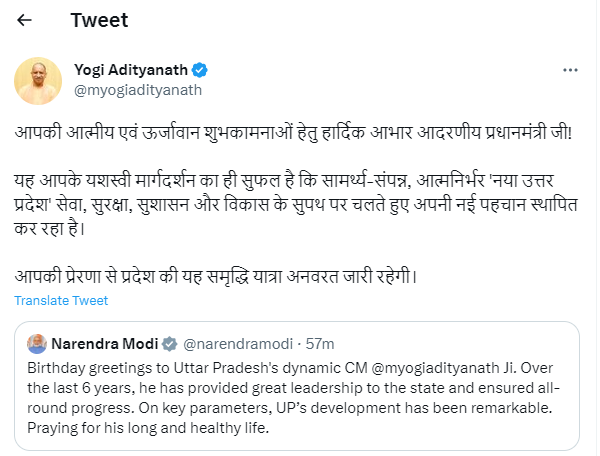Go back using the left arrow
Screen dimensions: 600x456
pyautogui.click(x=24, y=21)
